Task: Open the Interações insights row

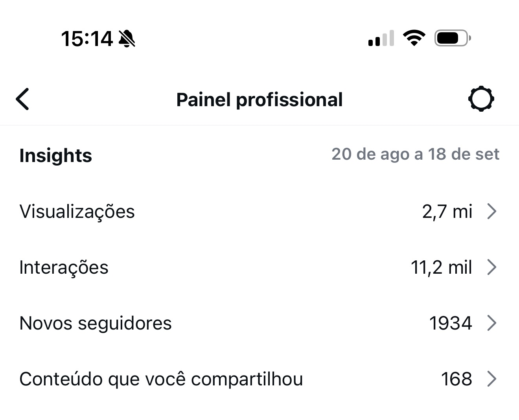Action: click(x=64, y=267)
